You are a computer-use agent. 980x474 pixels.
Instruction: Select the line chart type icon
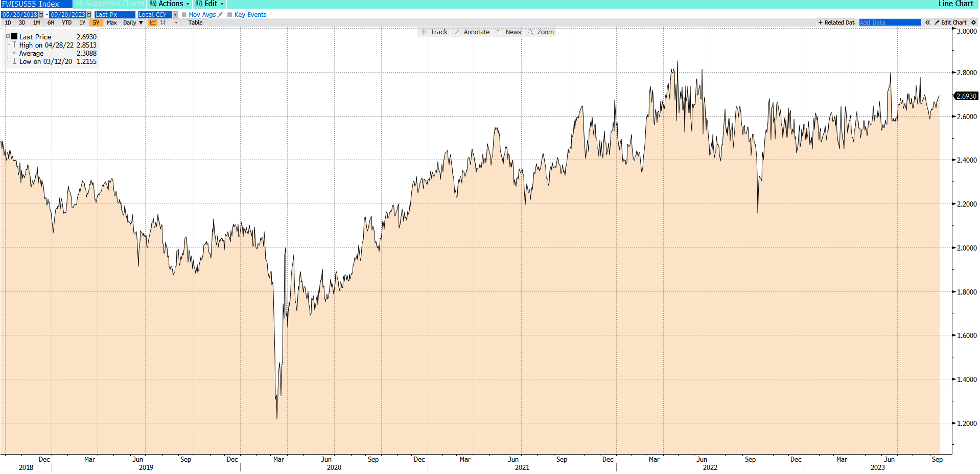pyautogui.click(x=153, y=22)
